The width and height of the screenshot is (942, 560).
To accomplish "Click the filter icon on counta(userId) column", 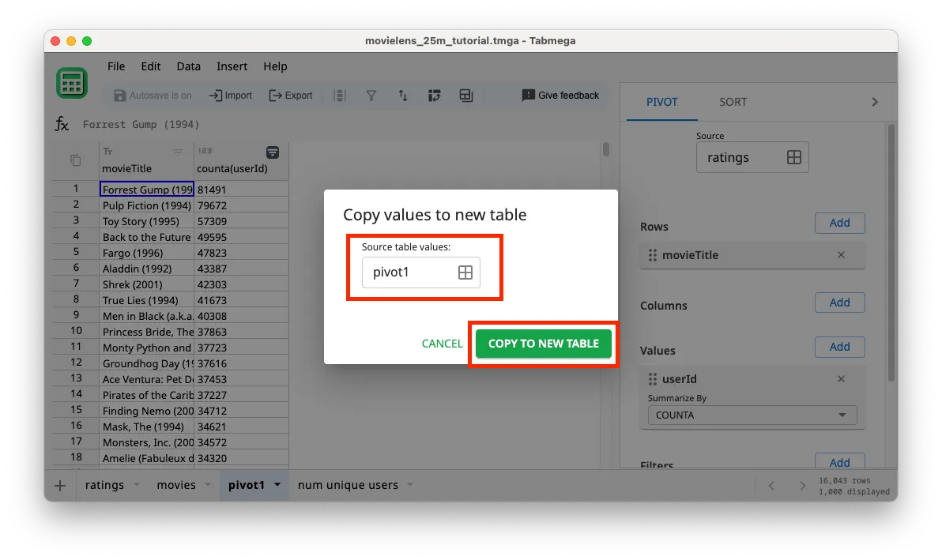I will tap(272, 152).
